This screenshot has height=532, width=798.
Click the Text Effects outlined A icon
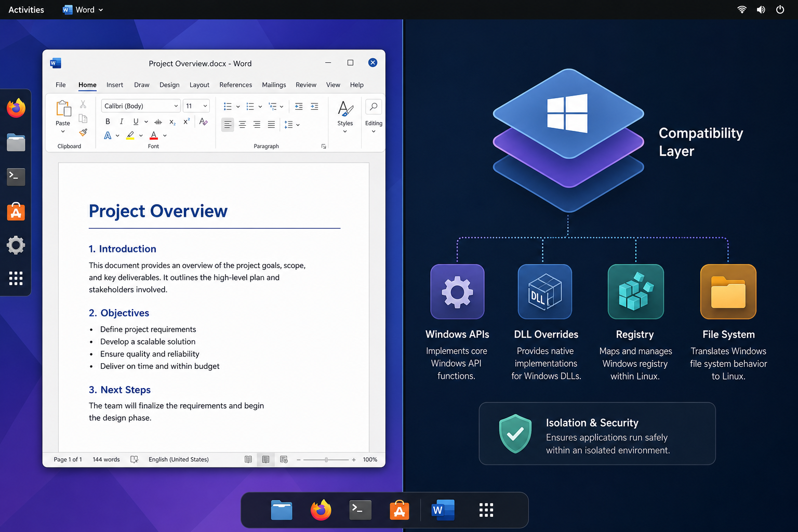click(x=108, y=136)
